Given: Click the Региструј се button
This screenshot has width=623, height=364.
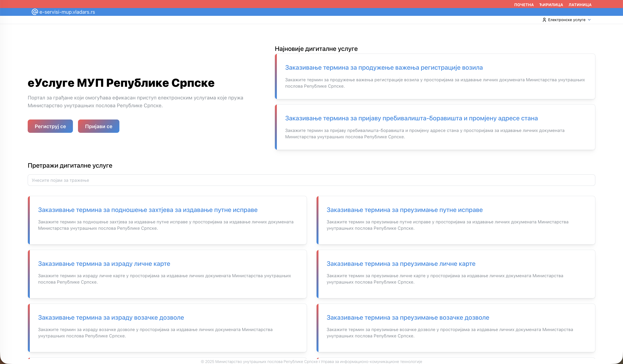Looking at the screenshot, I should 50,126.
